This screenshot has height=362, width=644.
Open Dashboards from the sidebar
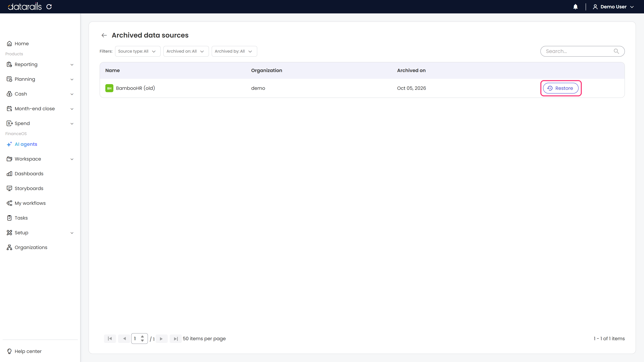[29, 174]
